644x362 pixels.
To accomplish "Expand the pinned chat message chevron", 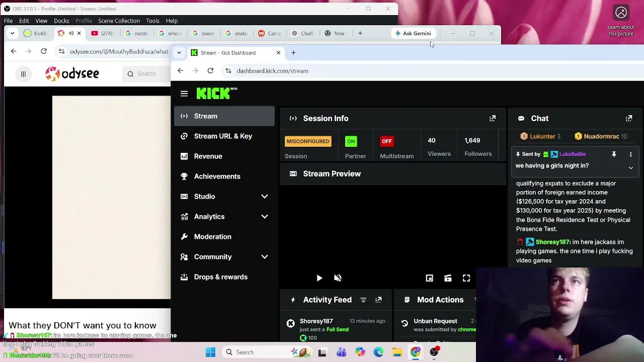I will tap(630, 168).
